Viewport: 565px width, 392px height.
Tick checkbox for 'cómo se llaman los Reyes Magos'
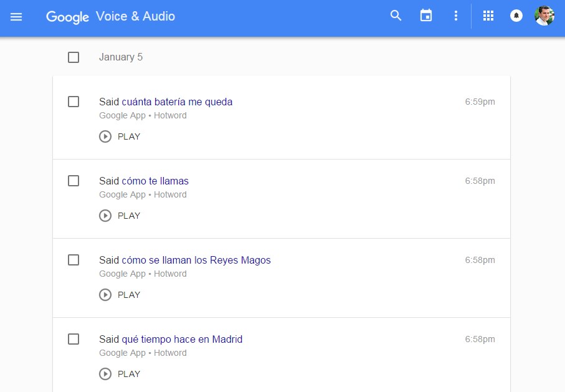(x=74, y=260)
